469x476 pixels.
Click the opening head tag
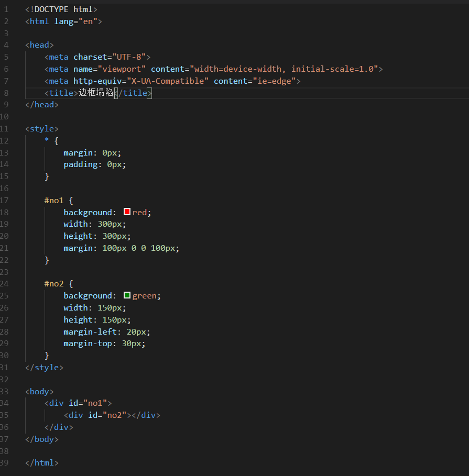[x=39, y=45]
